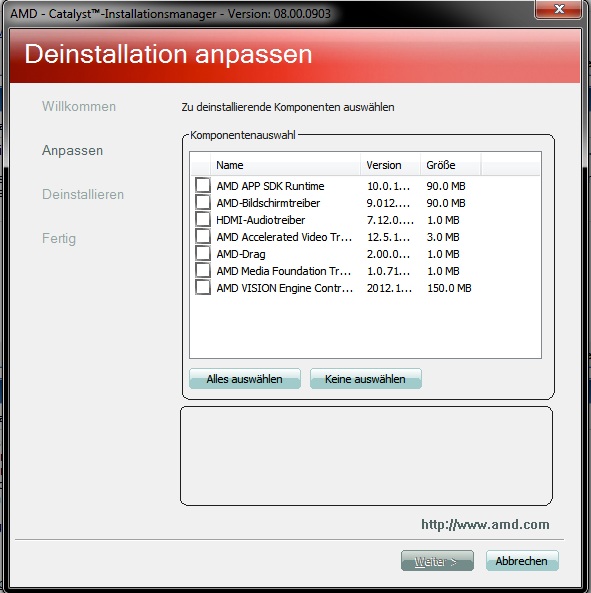
Task: Click the AMD APP SDK Runtime name
Action: click(x=270, y=186)
